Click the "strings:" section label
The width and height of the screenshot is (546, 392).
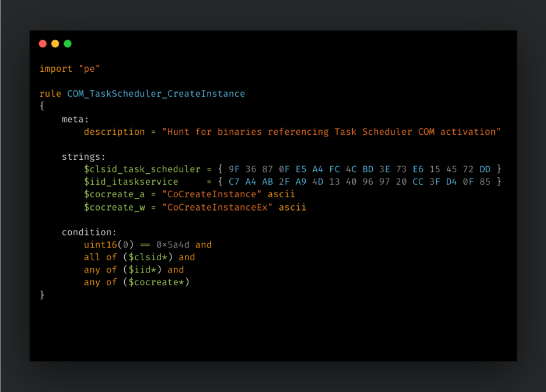(x=83, y=157)
